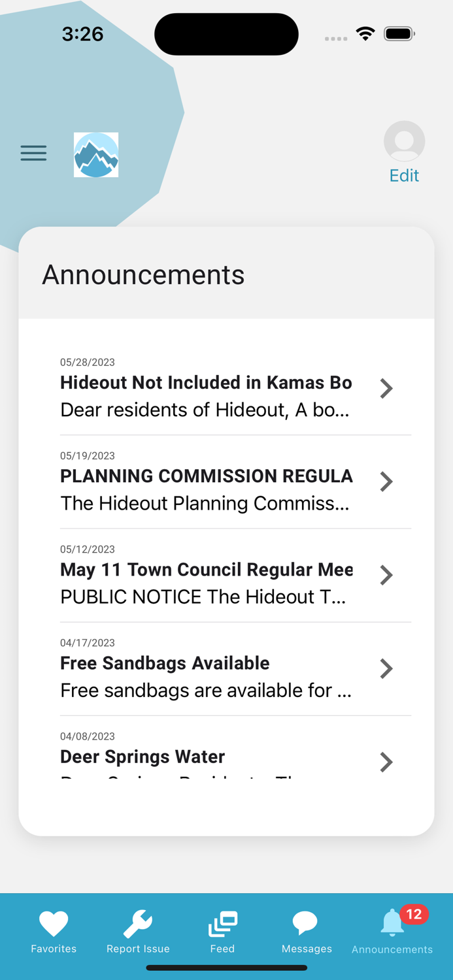
Task: Open Messages via the speech bubble icon
Action: (306, 924)
